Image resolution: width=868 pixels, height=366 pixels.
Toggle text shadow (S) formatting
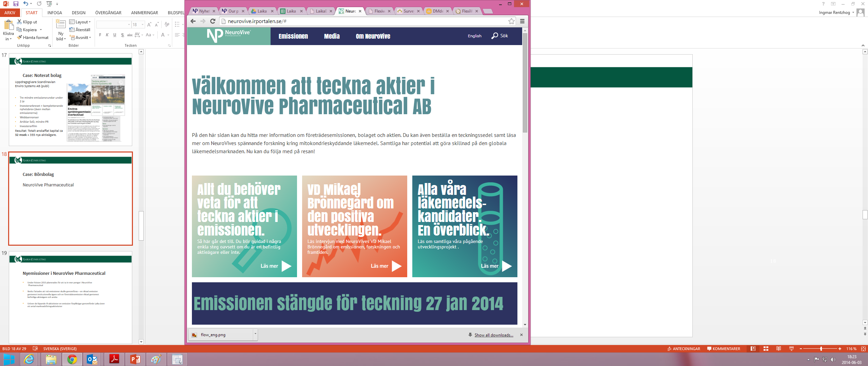tap(122, 35)
